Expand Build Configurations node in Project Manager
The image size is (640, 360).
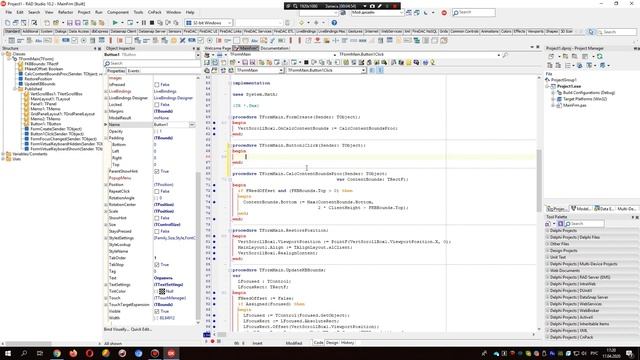pos(553,93)
